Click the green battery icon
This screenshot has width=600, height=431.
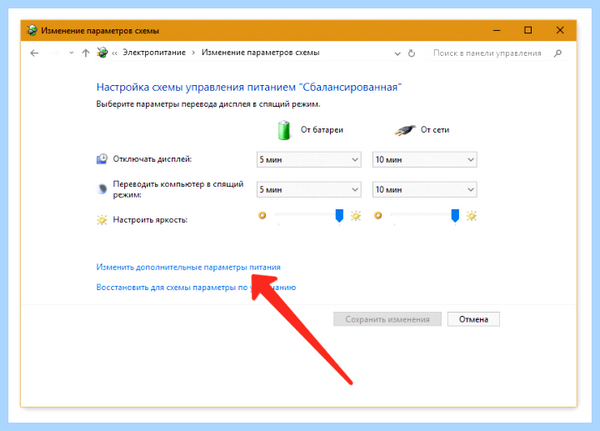pyautogui.click(x=284, y=130)
